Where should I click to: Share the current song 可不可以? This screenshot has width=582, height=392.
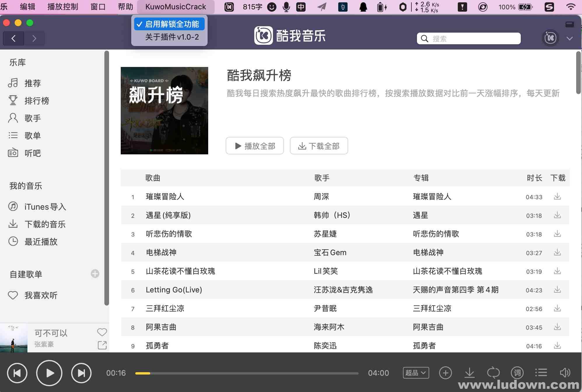click(x=102, y=345)
